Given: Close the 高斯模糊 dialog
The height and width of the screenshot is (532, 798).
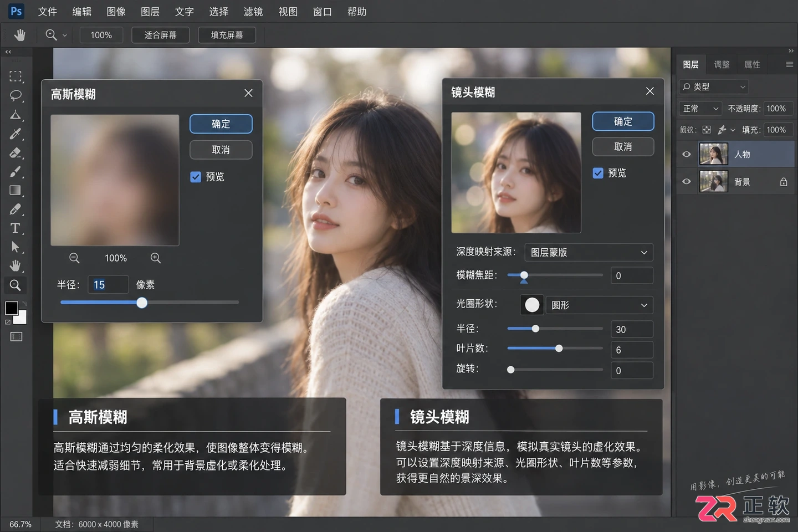Looking at the screenshot, I should 248,93.
